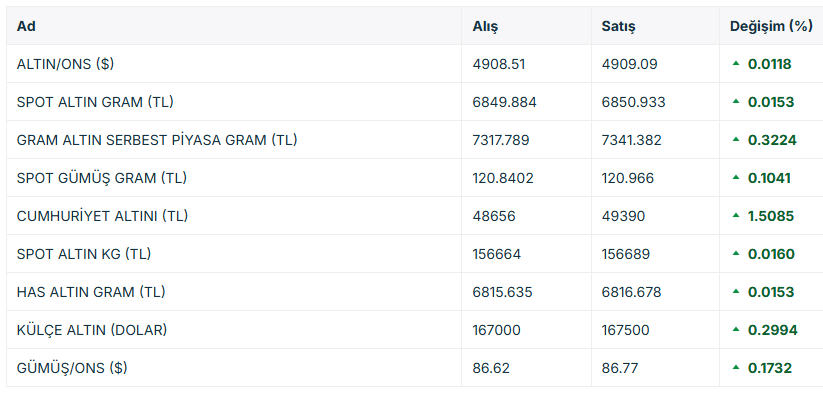The image size is (823, 397).
Task: Click sell price 86.77
Action: pyautogui.click(x=620, y=368)
